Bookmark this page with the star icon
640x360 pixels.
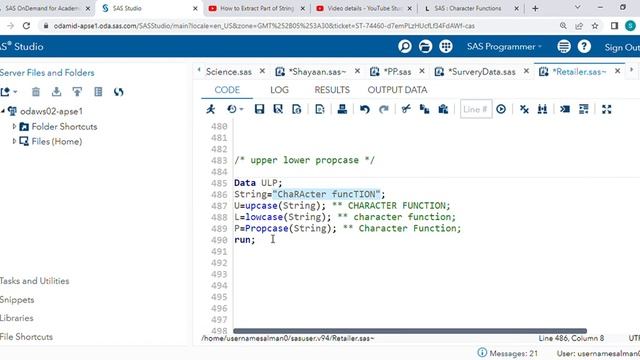tap(595, 26)
